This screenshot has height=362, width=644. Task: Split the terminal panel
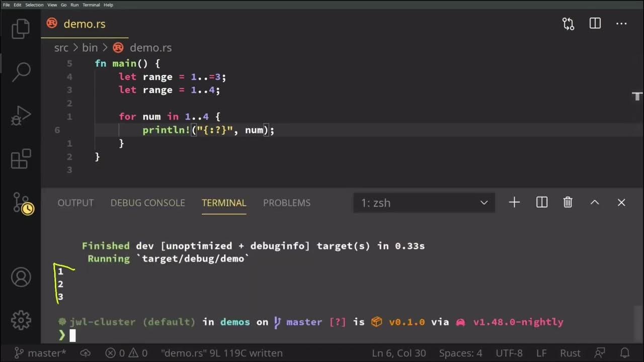(542, 203)
